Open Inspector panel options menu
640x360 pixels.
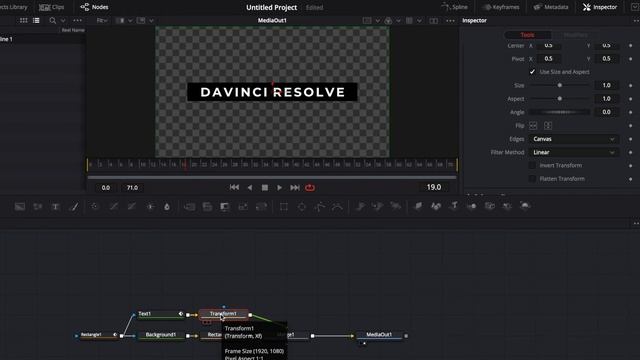coord(636,20)
